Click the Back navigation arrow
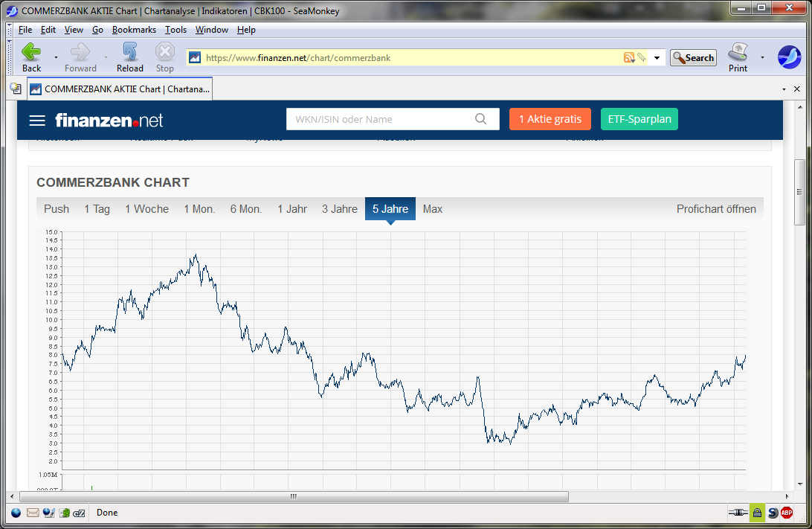 click(x=31, y=57)
